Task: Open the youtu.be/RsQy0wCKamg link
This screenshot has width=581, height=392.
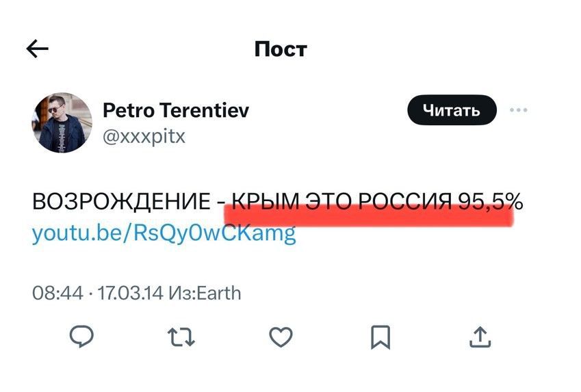Action: (x=164, y=234)
